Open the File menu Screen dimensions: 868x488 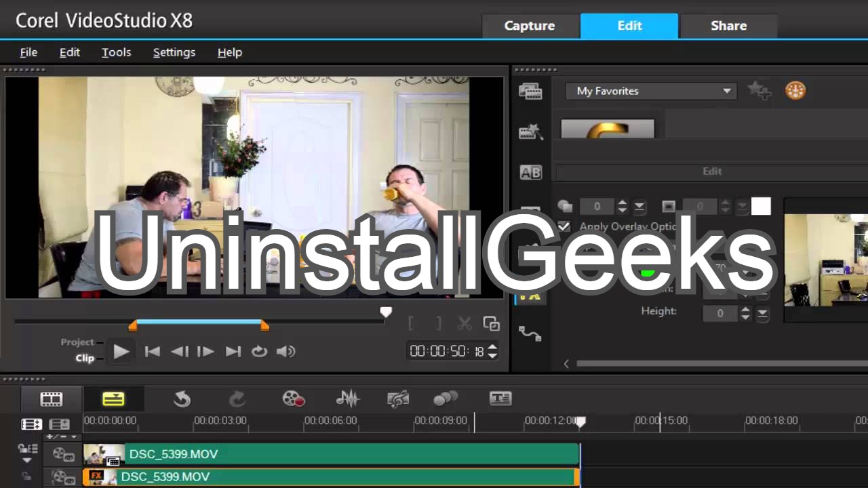(x=28, y=52)
